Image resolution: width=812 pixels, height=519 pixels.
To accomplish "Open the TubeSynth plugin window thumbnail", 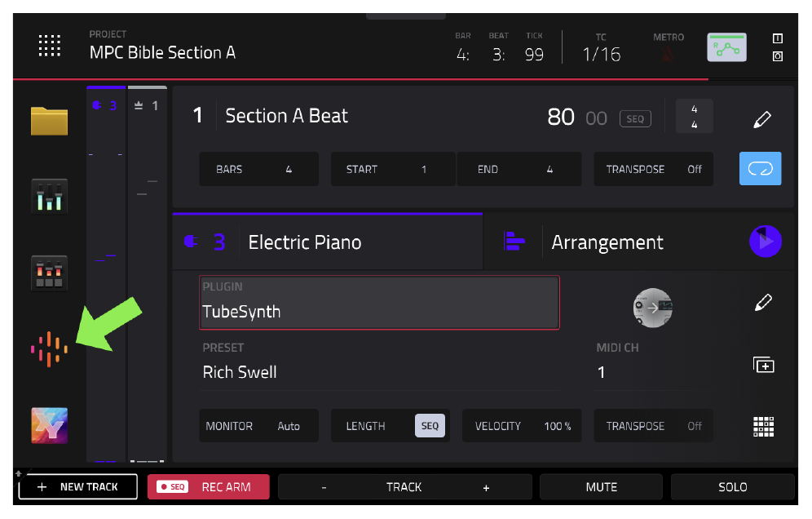I will pyautogui.click(x=652, y=308).
